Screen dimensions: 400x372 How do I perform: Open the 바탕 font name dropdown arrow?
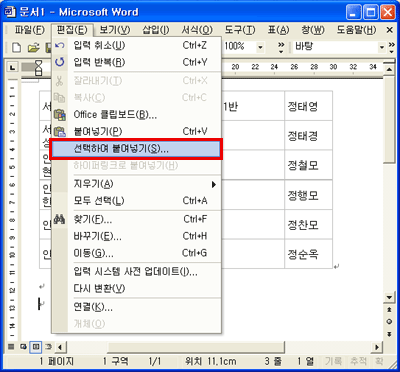(x=382, y=47)
